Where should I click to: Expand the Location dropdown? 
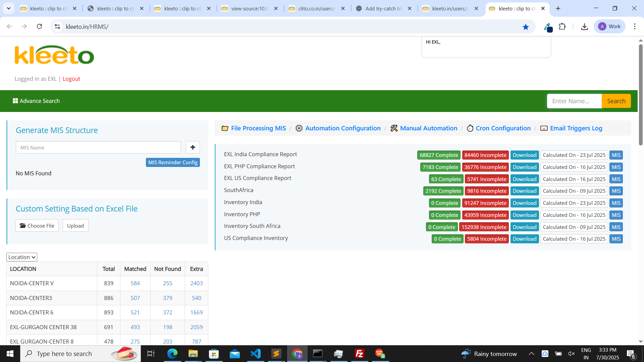(22, 257)
